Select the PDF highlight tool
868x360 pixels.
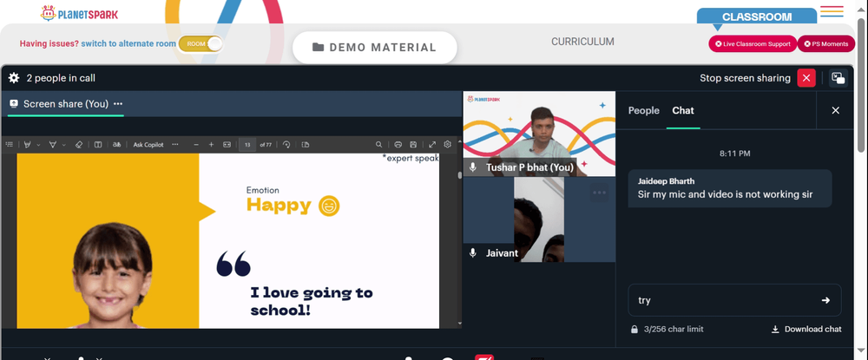pos(27,144)
